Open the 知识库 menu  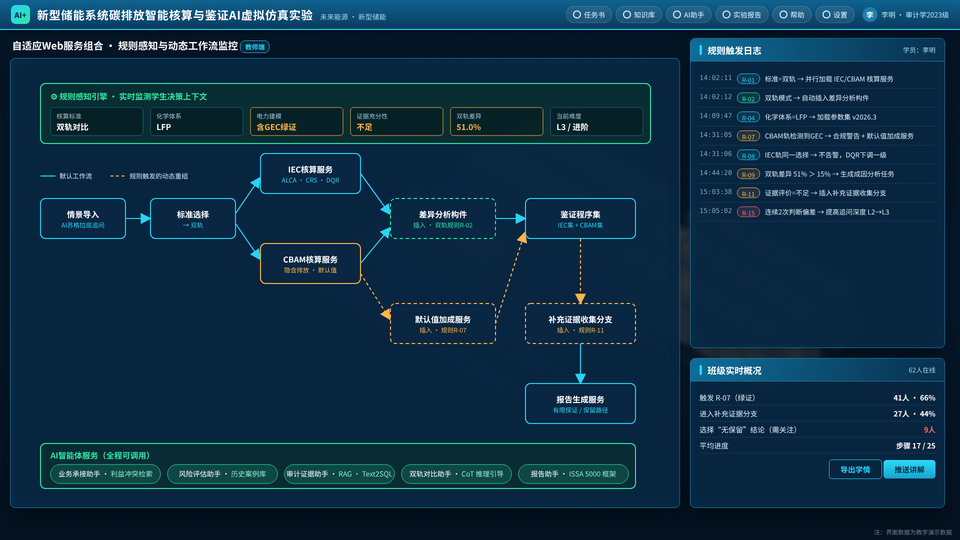[638, 15]
